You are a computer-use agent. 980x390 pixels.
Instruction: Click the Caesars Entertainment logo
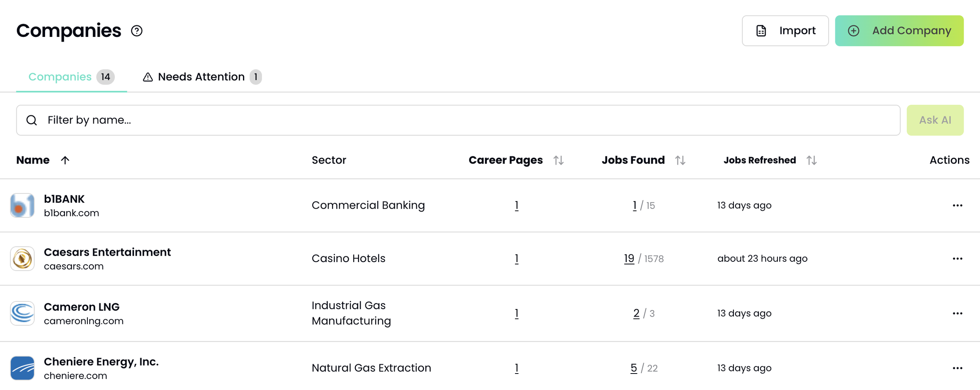pyautogui.click(x=22, y=259)
